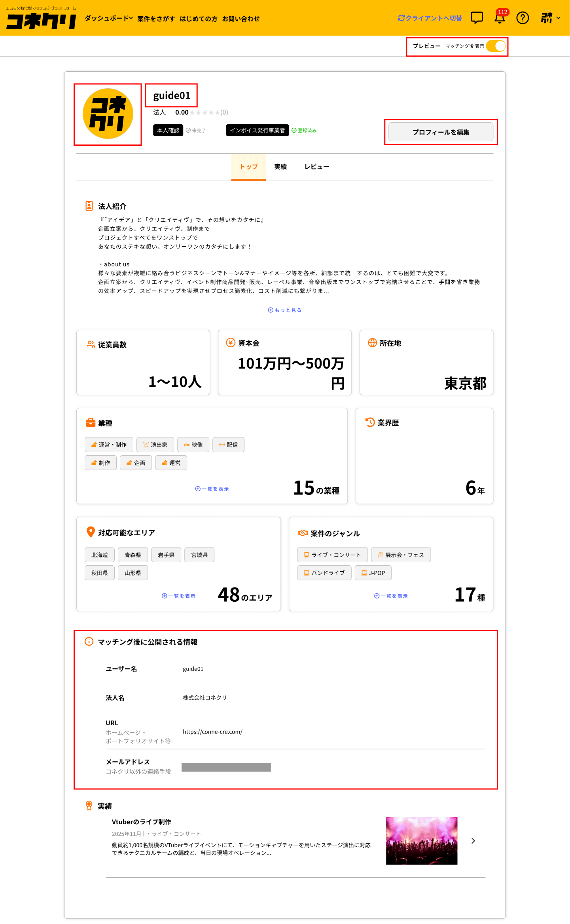
Task: Click the info icon beside マッチング後に公開される情報
Action: point(89,641)
